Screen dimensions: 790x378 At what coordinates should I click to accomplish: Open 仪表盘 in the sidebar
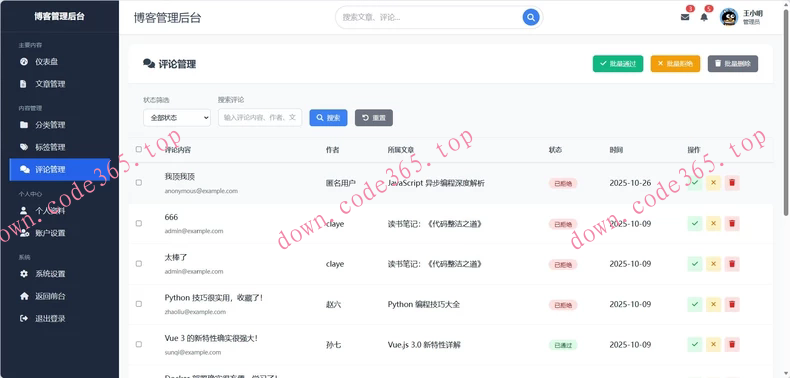59,61
